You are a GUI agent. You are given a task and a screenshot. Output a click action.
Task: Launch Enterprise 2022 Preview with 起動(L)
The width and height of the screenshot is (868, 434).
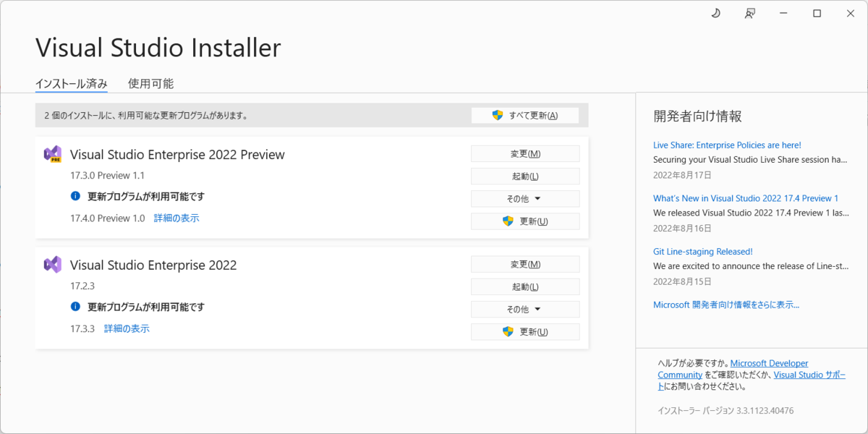point(525,176)
